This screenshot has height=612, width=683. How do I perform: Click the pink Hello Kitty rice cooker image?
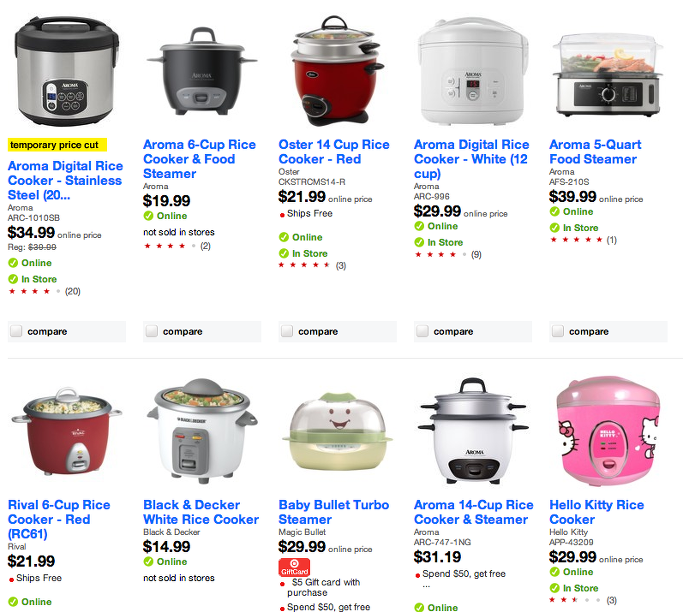(608, 431)
